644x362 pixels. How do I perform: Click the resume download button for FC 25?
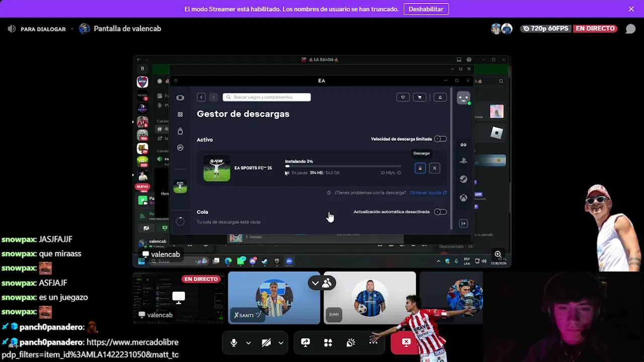pos(420,168)
